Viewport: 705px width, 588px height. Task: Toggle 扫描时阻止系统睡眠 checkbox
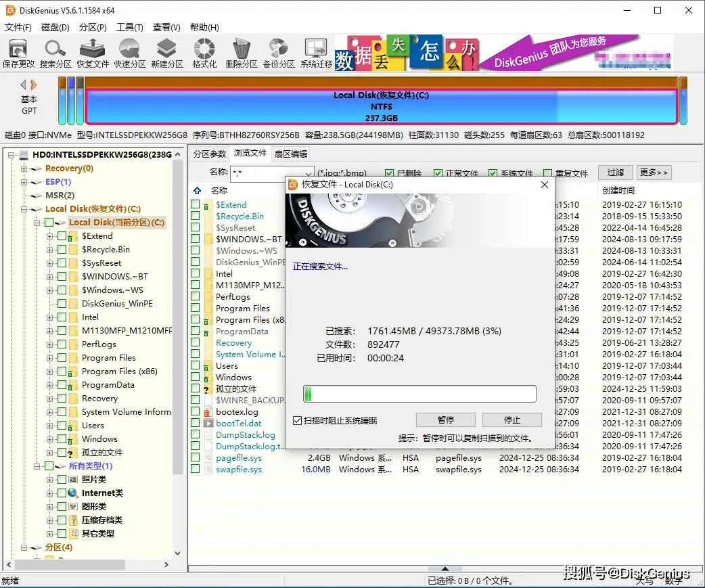point(297,421)
